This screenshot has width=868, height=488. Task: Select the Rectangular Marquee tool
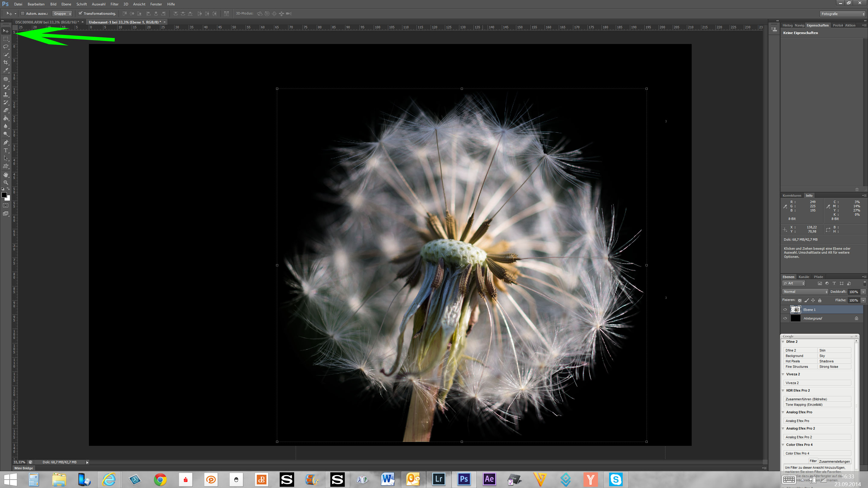(6, 39)
